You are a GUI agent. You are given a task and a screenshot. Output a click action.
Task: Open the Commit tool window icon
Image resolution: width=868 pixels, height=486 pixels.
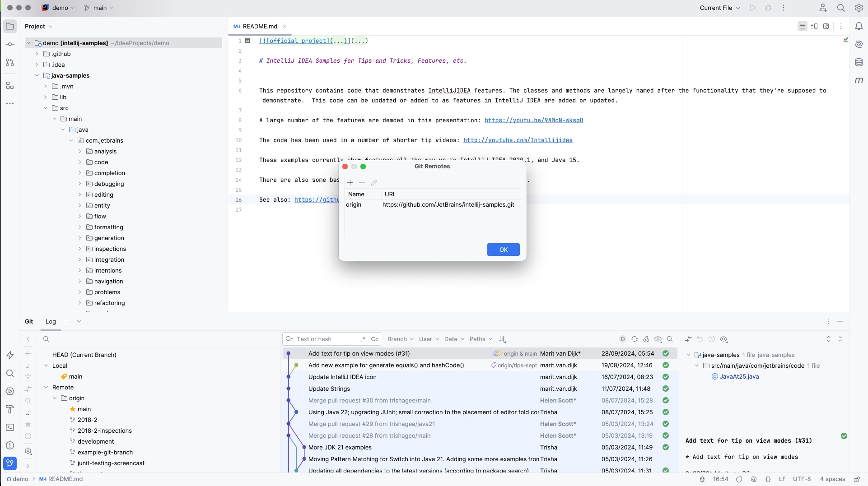coord(10,44)
